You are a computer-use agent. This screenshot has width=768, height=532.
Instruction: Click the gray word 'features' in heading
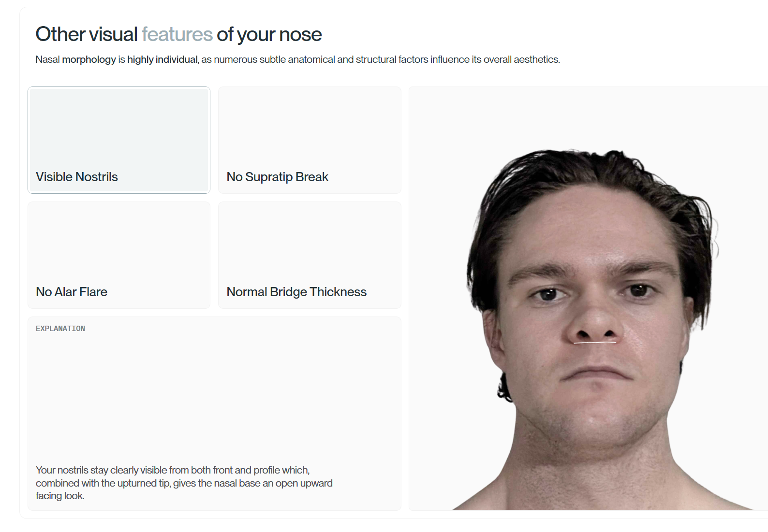coord(177,34)
